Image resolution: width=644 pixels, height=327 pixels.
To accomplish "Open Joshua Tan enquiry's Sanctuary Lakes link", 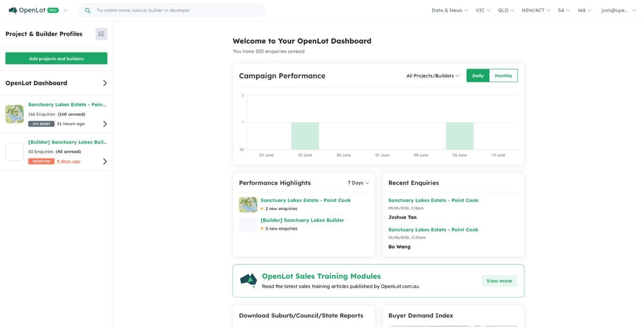I will [x=433, y=200].
